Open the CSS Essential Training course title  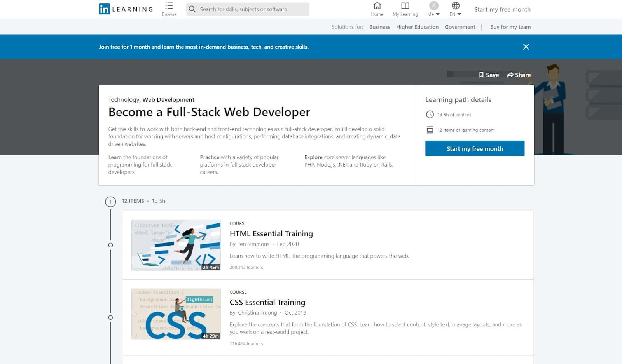[267, 302]
